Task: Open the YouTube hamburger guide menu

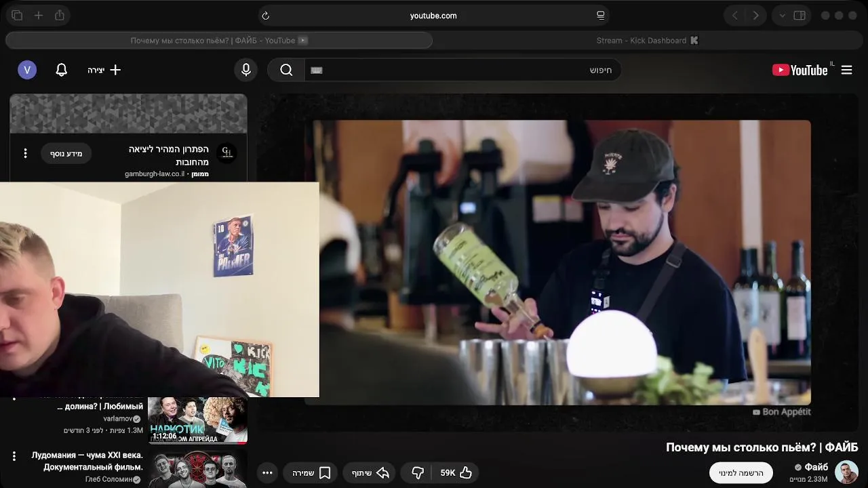Action: (846, 70)
